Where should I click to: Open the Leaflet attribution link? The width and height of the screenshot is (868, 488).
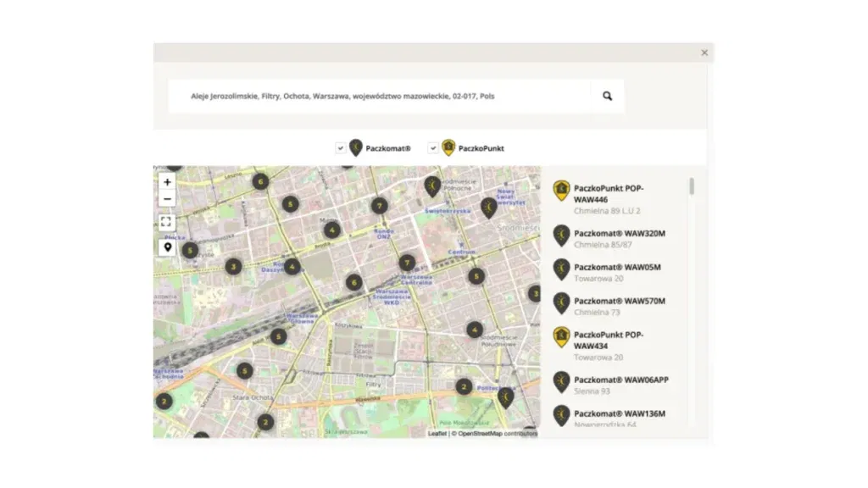[x=437, y=433]
